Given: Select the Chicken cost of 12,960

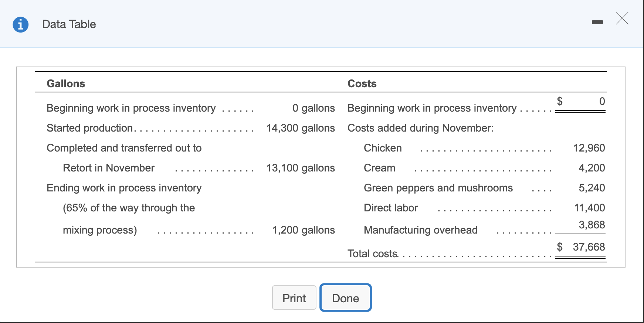Looking at the screenshot, I should coord(589,148).
